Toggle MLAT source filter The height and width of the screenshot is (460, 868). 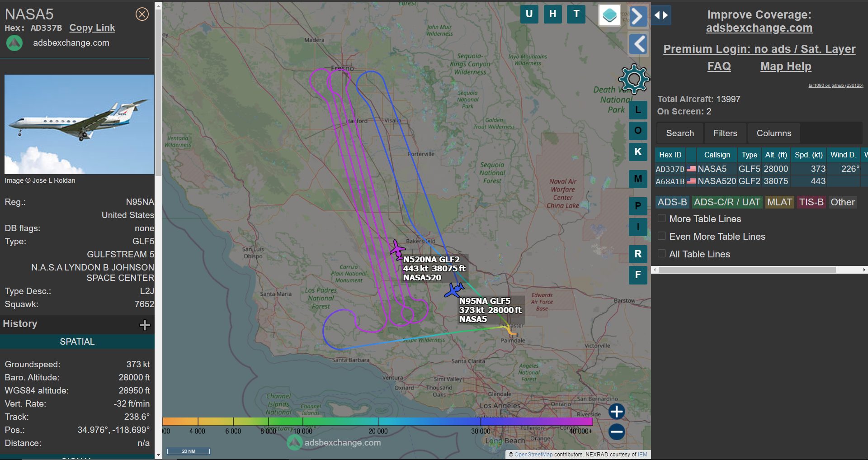pyautogui.click(x=779, y=202)
